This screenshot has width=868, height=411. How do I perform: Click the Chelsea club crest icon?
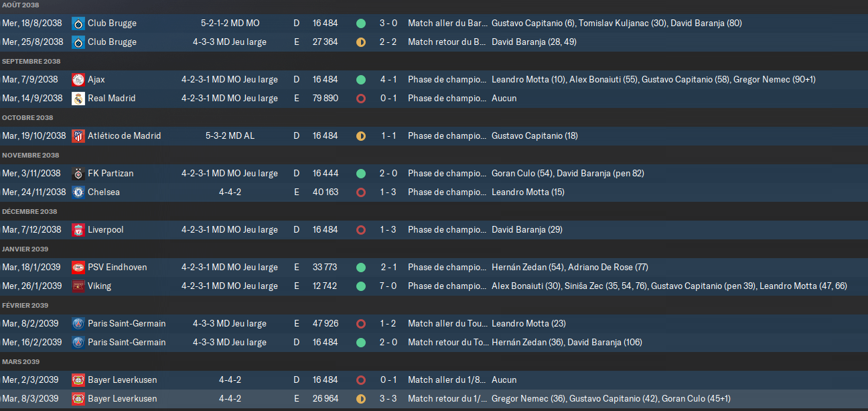click(78, 192)
